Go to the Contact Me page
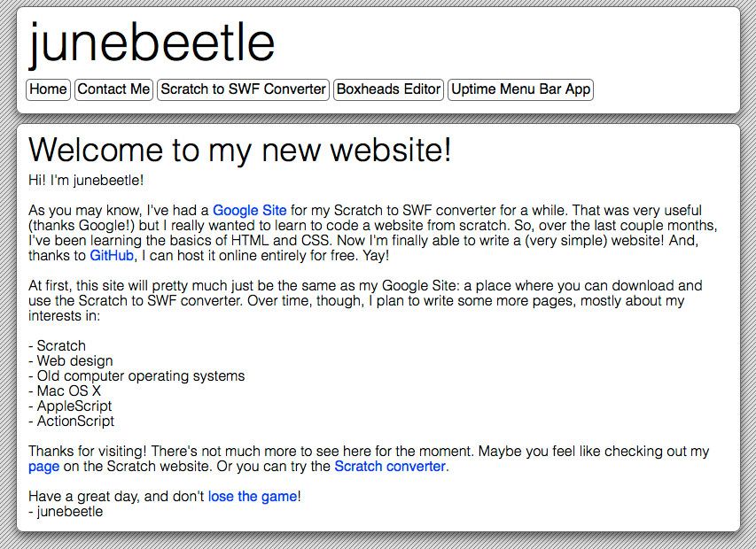 tap(113, 89)
